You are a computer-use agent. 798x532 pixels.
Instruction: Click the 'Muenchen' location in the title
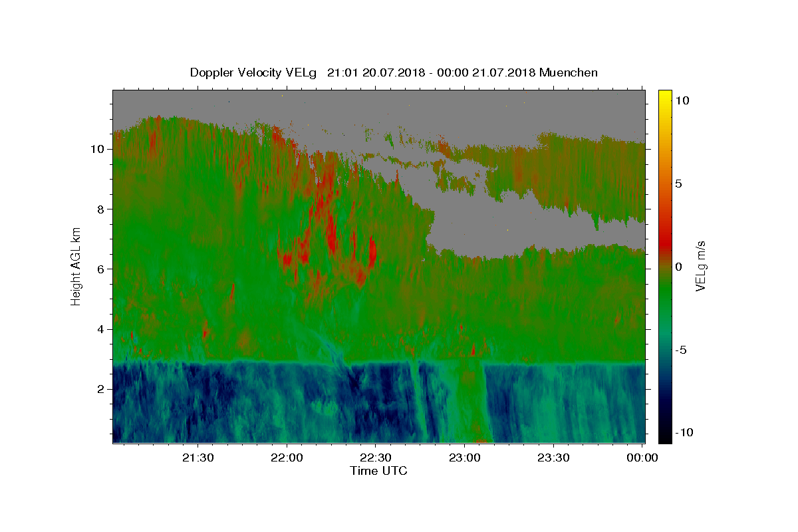(569, 72)
